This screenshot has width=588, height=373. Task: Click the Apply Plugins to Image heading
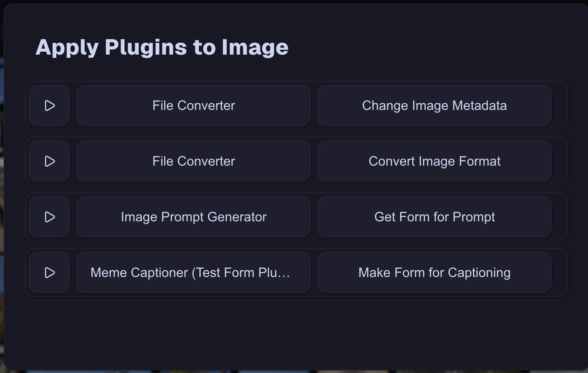tap(162, 47)
